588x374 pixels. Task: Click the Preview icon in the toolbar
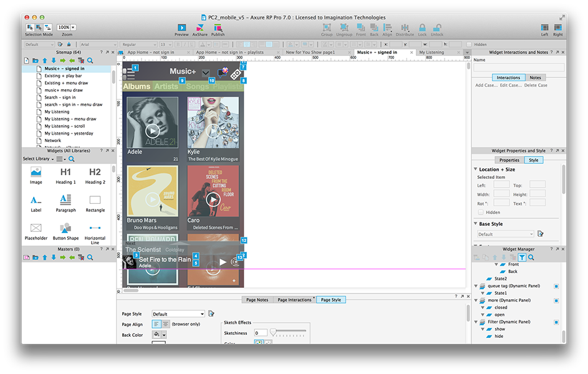pos(181,27)
